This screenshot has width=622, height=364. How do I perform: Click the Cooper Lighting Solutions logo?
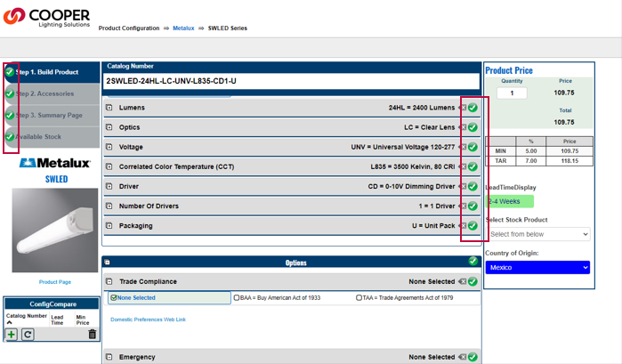[x=46, y=18]
